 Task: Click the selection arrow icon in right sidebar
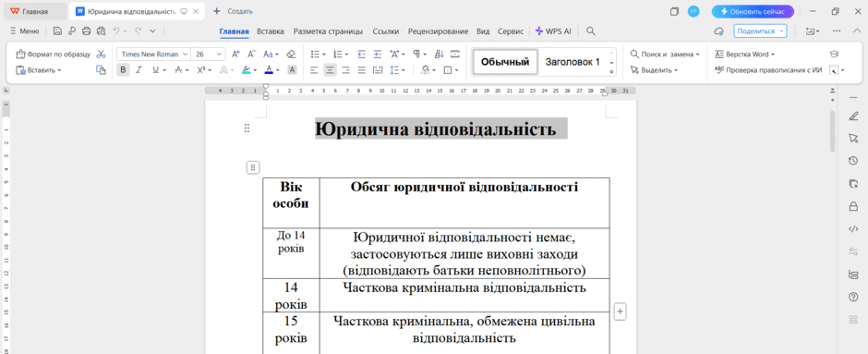click(x=853, y=139)
